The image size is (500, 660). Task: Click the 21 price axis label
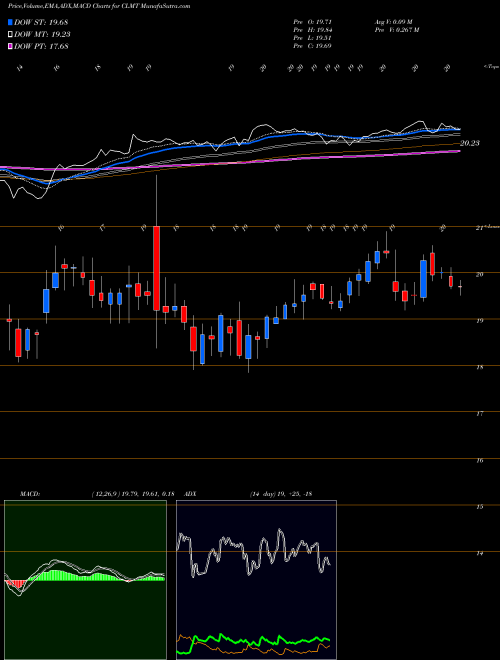(479, 228)
